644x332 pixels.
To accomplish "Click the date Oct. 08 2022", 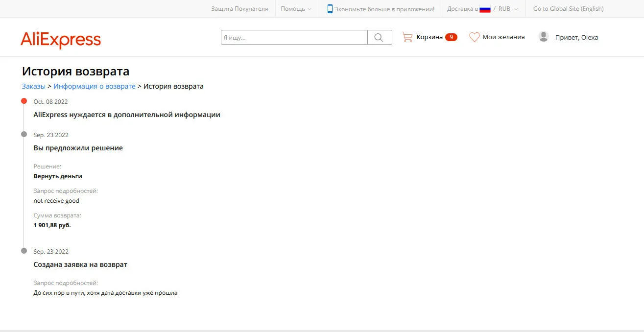I will pyautogui.click(x=50, y=102).
